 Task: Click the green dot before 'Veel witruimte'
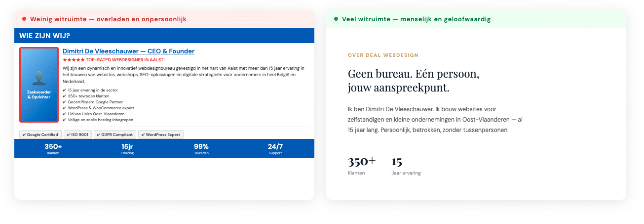click(x=336, y=19)
